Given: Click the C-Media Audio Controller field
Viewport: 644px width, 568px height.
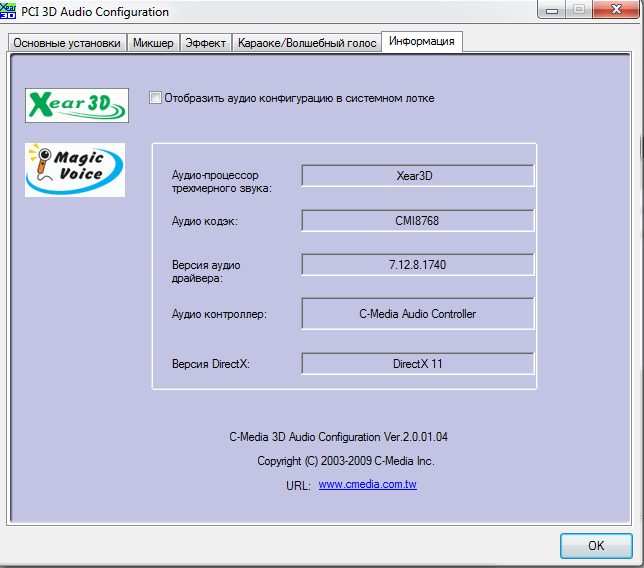Looking at the screenshot, I should (x=418, y=314).
